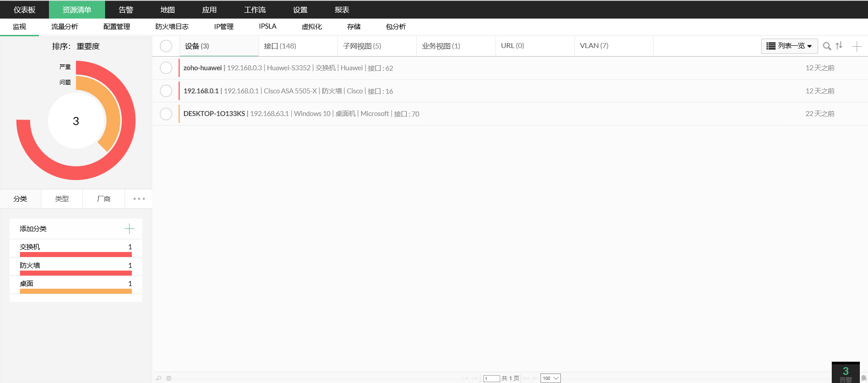This screenshot has height=383, width=868.
Task: Go to the 流量分析 submenu link
Action: click(64, 27)
